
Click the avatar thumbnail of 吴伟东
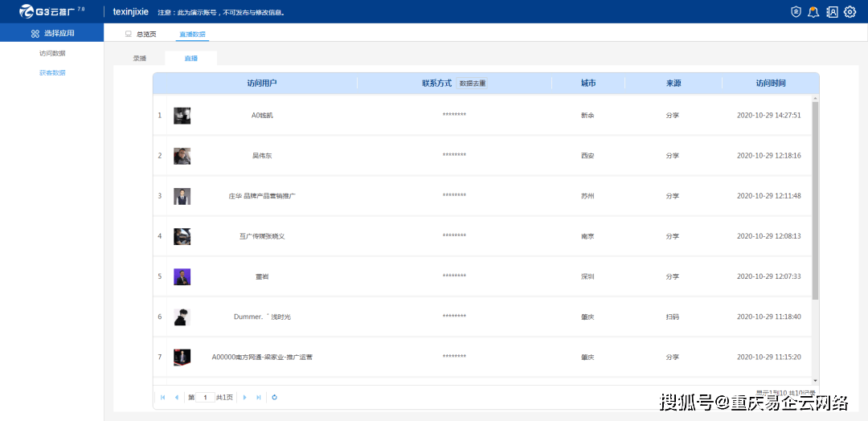(182, 156)
